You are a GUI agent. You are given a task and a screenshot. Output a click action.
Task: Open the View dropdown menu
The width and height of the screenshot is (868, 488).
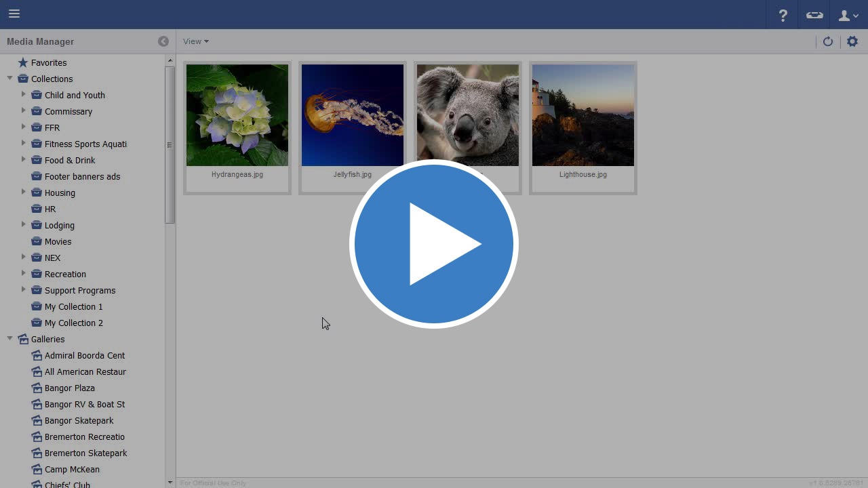195,41
